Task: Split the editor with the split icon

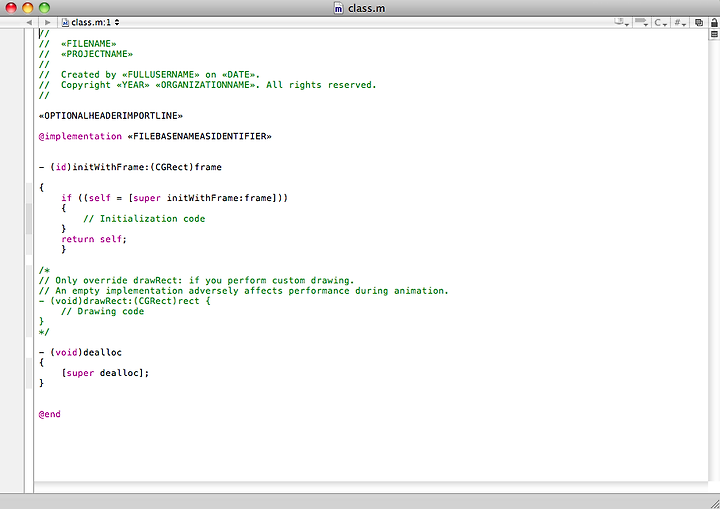Action: pos(714,34)
